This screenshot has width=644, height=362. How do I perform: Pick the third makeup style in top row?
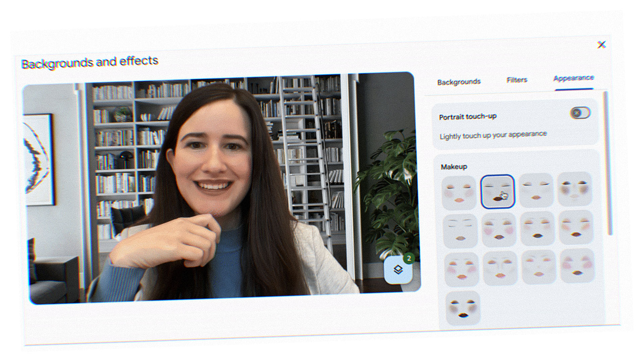click(536, 190)
